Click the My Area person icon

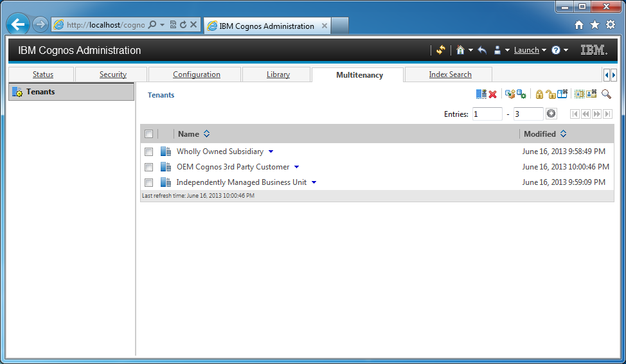tap(497, 50)
